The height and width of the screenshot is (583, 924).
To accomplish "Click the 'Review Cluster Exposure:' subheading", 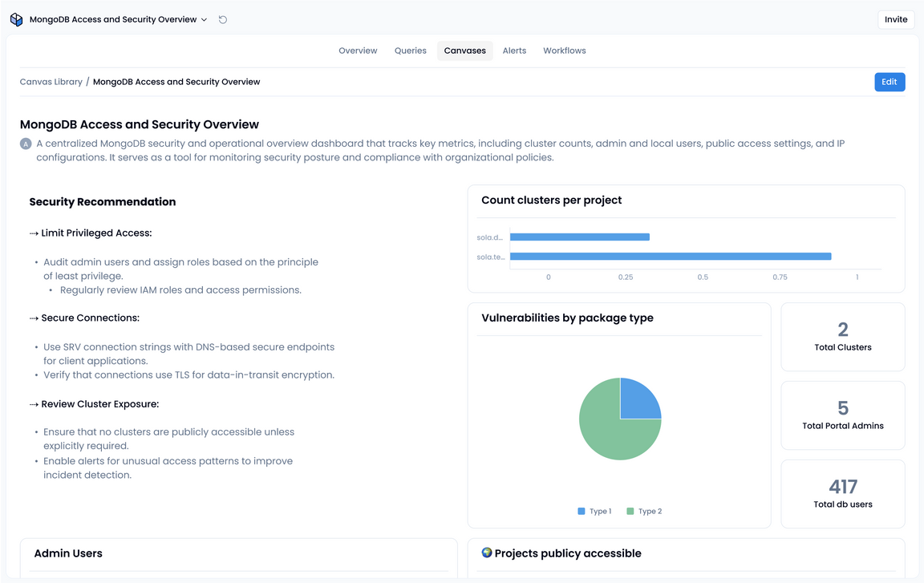I will pyautogui.click(x=100, y=404).
